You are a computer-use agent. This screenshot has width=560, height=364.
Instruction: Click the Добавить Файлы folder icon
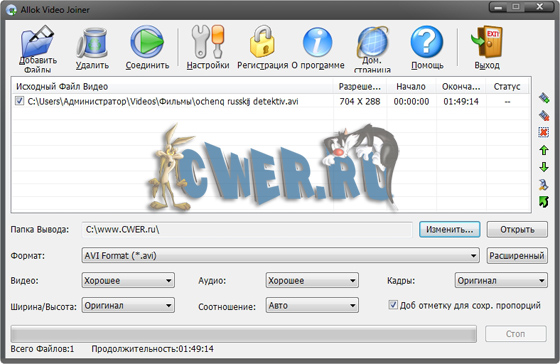pyautogui.click(x=38, y=41)
